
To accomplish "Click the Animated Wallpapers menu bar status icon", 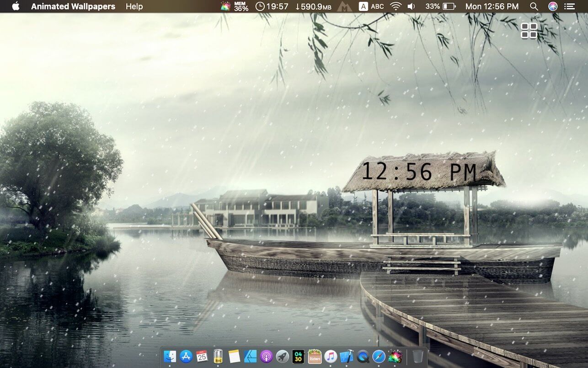I will [x=225, y=6].
